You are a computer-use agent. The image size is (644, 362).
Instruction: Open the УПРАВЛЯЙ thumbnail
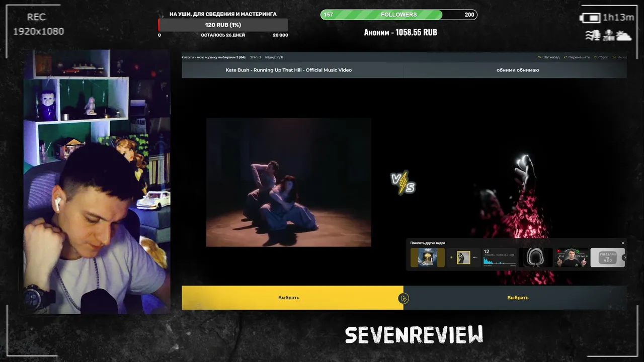607,258
